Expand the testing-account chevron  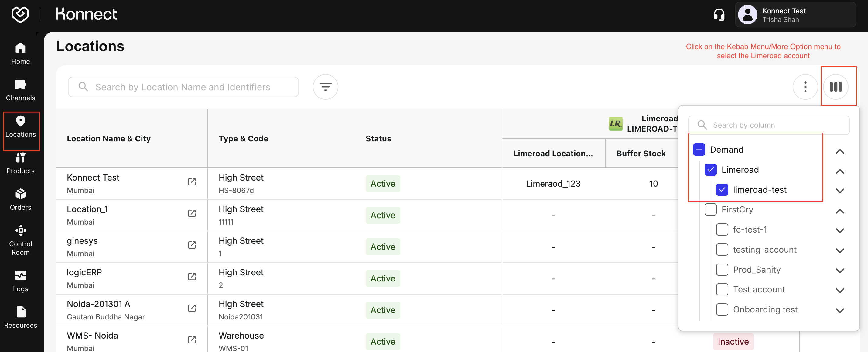[x=840, y=251]
